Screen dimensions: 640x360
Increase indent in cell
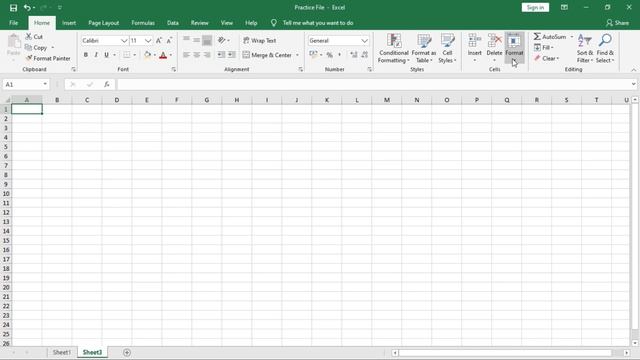pyautogui.click(x=231, y=55)
